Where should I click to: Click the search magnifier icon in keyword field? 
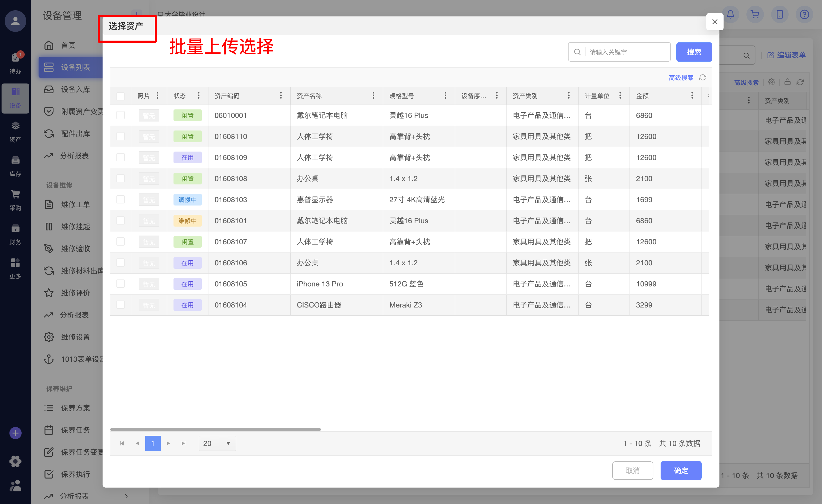577,52
